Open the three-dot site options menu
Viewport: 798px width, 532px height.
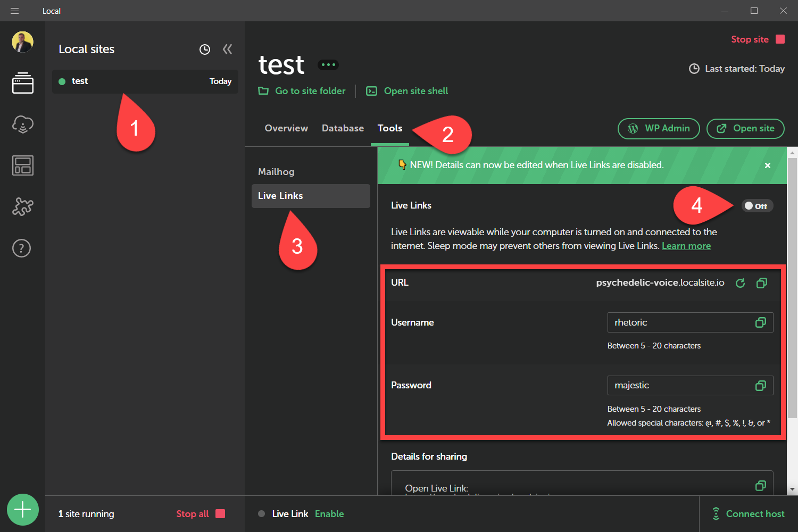[x=328, y=65]
